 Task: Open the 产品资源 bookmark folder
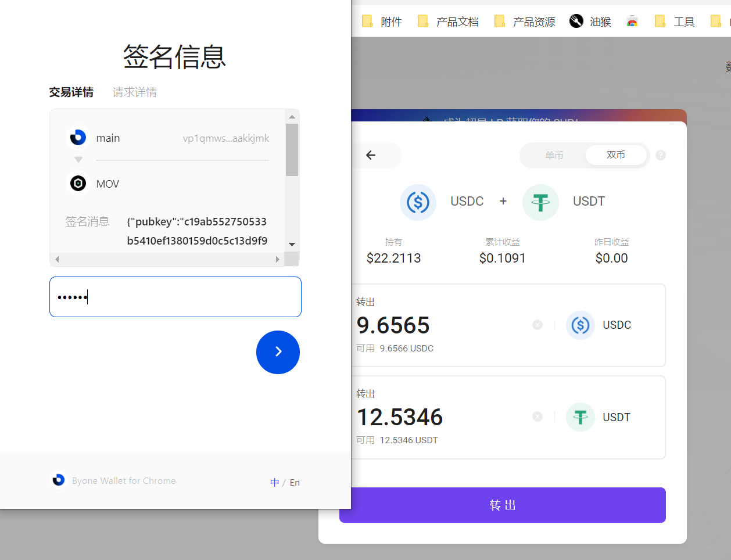(x=525, y=21)
